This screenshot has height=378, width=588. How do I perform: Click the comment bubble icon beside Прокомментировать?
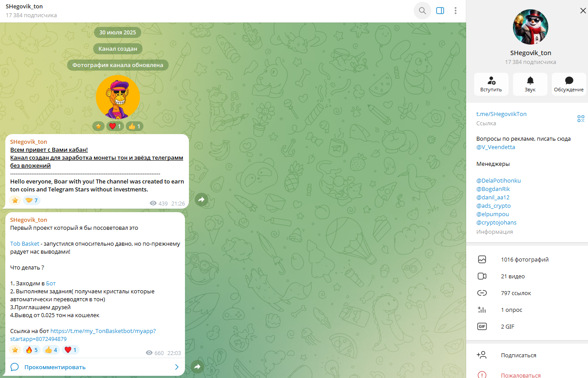[x=15, y=367]
